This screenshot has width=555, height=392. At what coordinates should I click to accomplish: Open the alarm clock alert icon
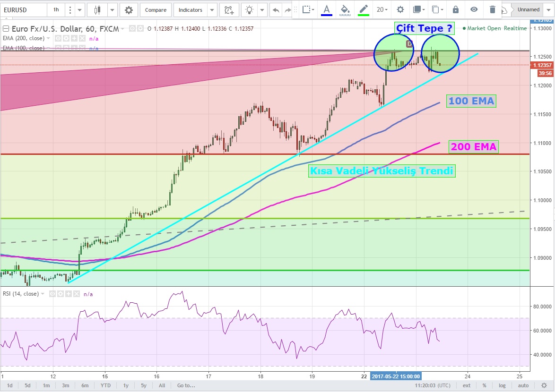click(229, 10)
